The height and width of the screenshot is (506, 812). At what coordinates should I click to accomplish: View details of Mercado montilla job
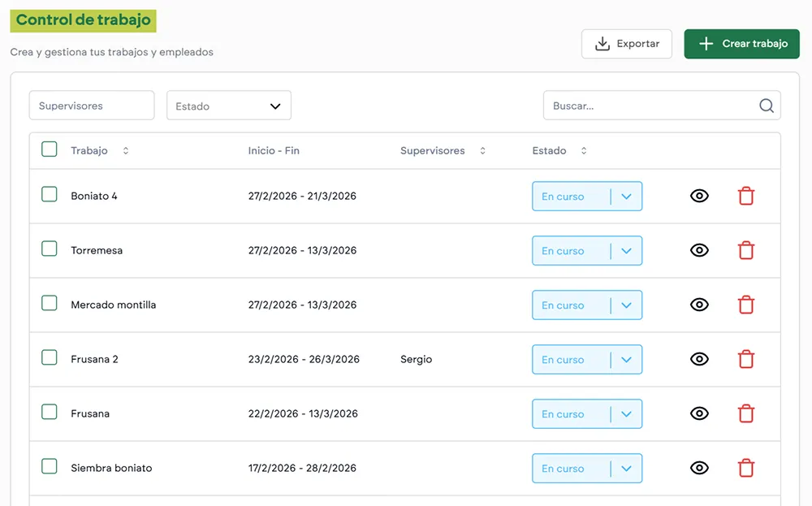click(699, 305)
